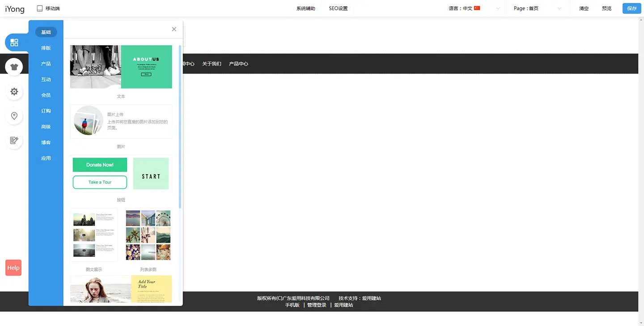Click the location pin icon
The width and height of the screenshot is (644, 326).
point(14,116)
